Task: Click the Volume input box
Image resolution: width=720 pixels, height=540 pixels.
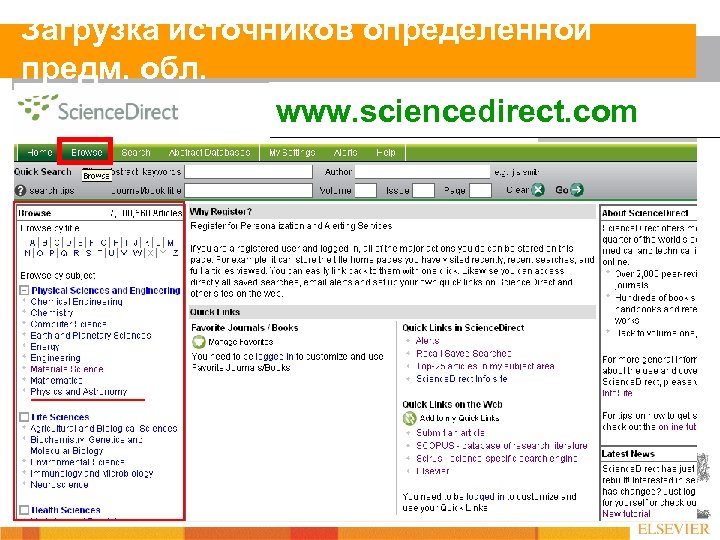Action: pos(366,190)
